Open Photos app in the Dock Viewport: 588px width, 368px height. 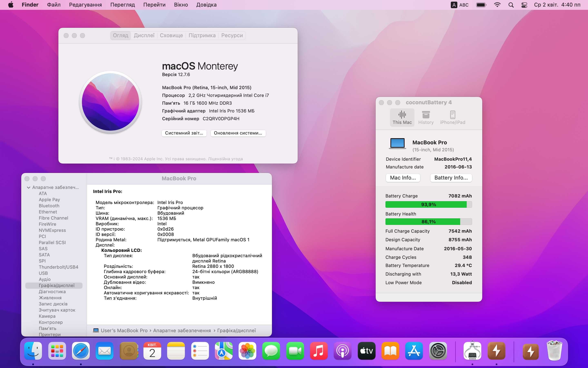click(247, 351)
